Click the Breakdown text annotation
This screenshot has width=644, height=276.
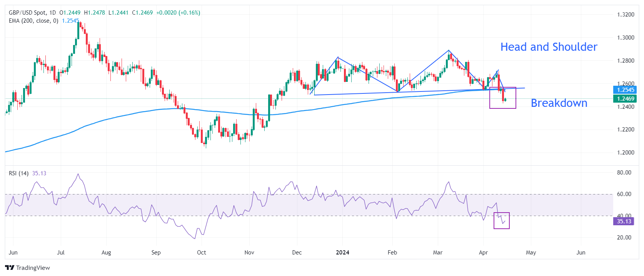(x=559, y=103)
